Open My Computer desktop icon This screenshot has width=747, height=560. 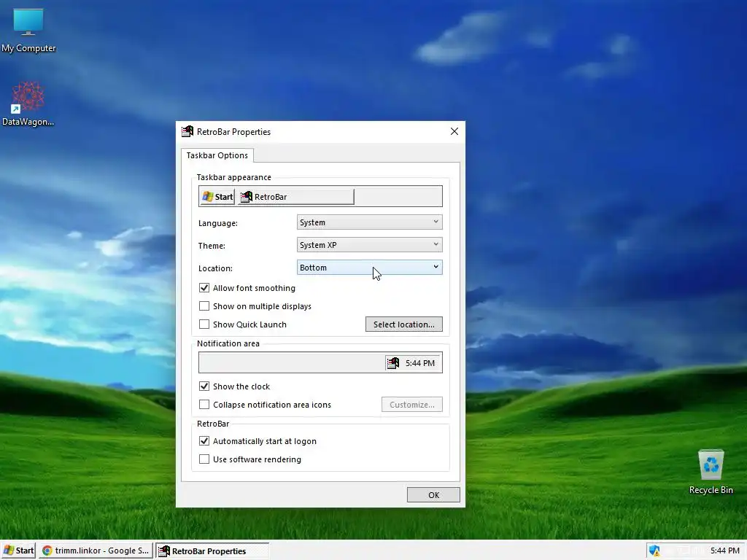click(x=28, y=30)
